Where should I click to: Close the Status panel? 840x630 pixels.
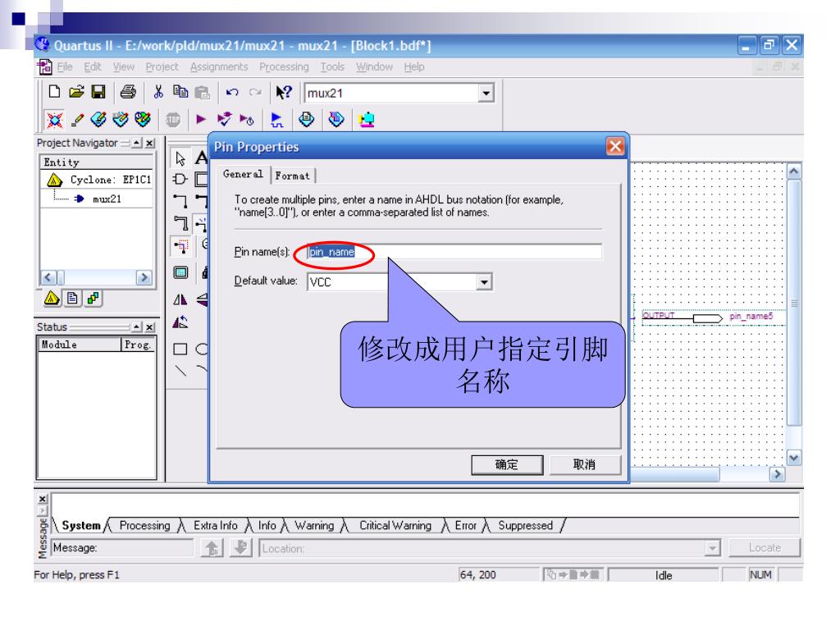(x=150, y=326)
